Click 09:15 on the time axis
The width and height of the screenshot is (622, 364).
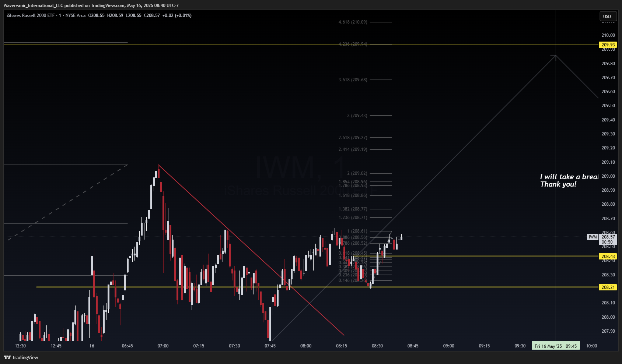[x=485, y=346]
